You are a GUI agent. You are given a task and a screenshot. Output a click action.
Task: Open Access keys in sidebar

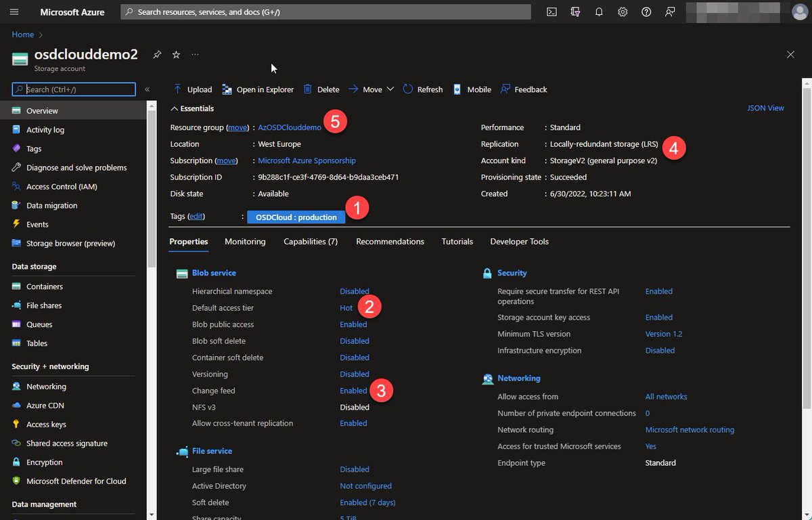click(x=46, y=425)
